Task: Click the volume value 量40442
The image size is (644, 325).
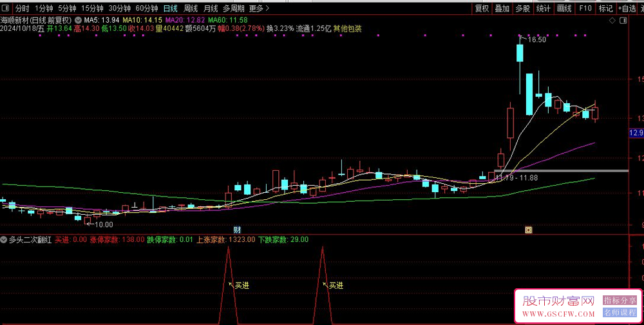Action: 169,29
